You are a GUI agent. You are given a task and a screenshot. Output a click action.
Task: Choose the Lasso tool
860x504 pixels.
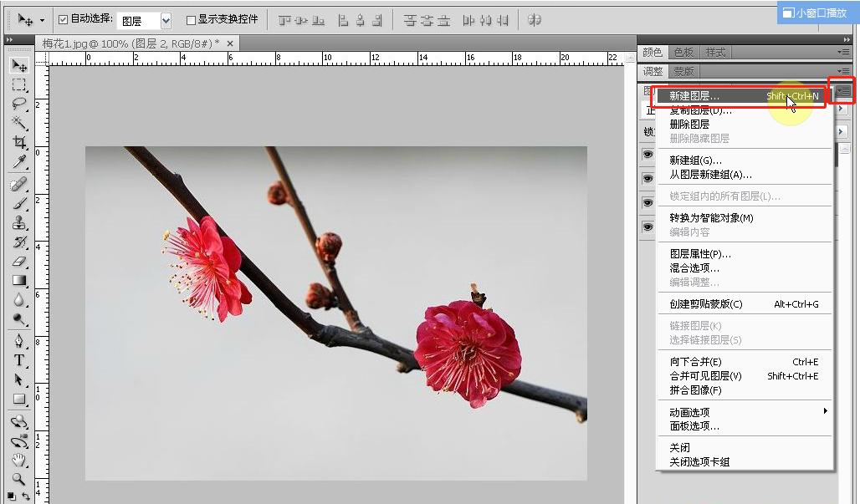[x=18, y=104]
